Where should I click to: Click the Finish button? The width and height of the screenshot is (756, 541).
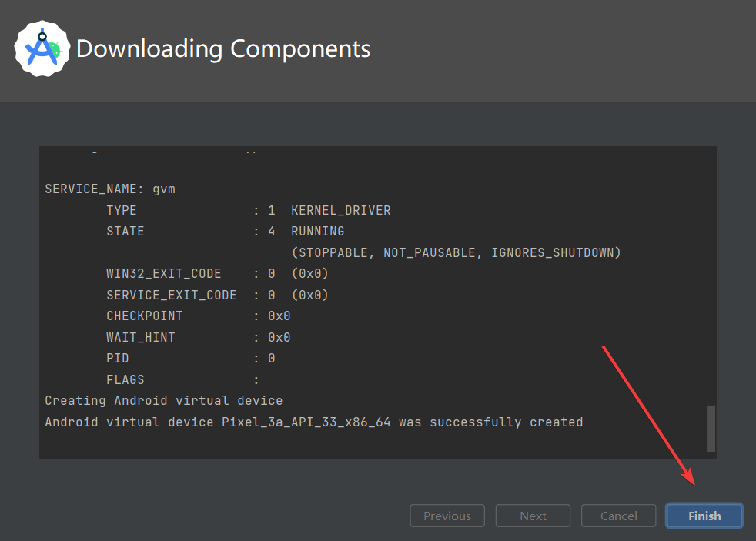coord(704,516)
